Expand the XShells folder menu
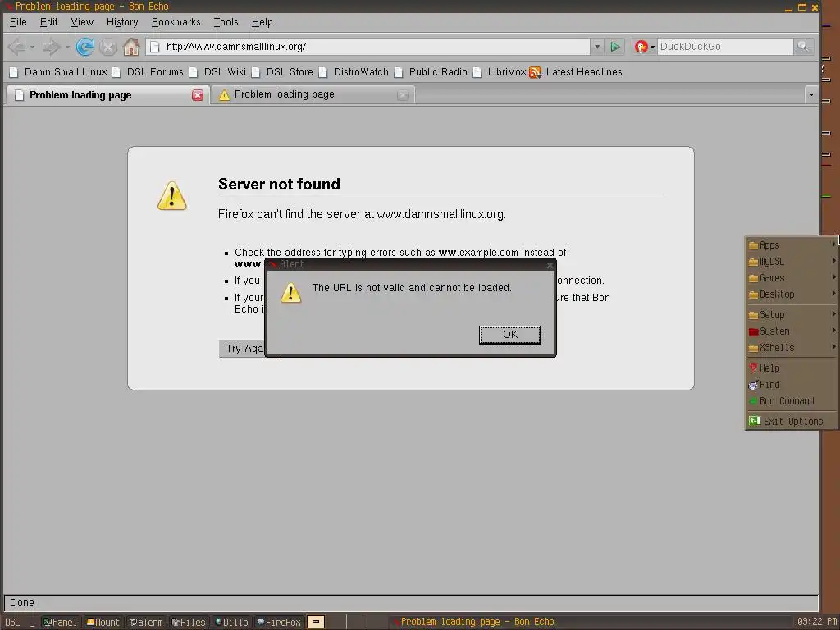The height and width of the screenshot is (630, 840). 792,348
